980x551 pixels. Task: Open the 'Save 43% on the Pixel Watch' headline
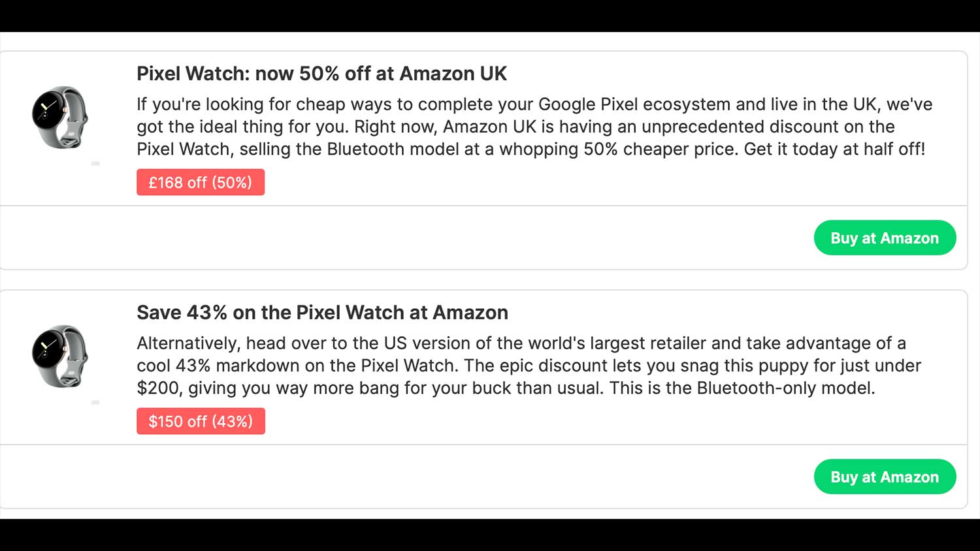322,313
